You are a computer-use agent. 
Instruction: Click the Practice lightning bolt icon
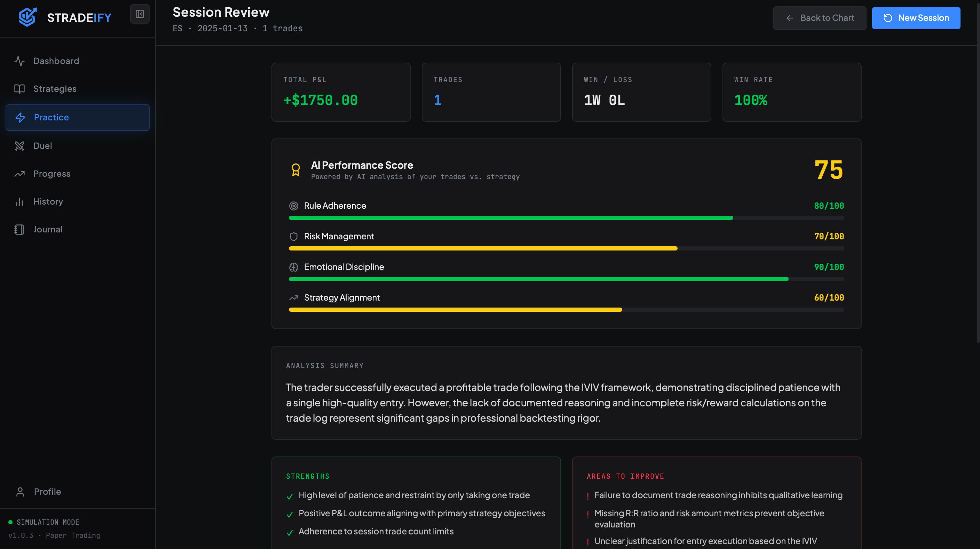coord(20,118)
